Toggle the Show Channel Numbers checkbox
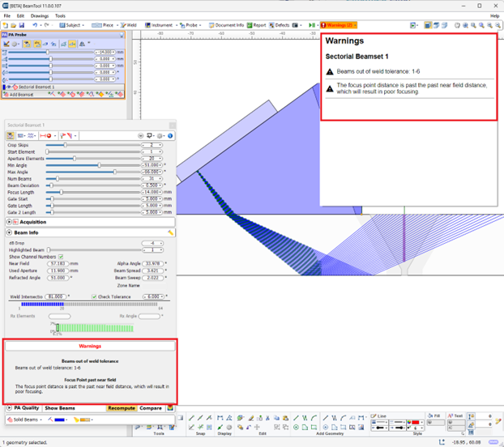 click(x=61, y=257)
